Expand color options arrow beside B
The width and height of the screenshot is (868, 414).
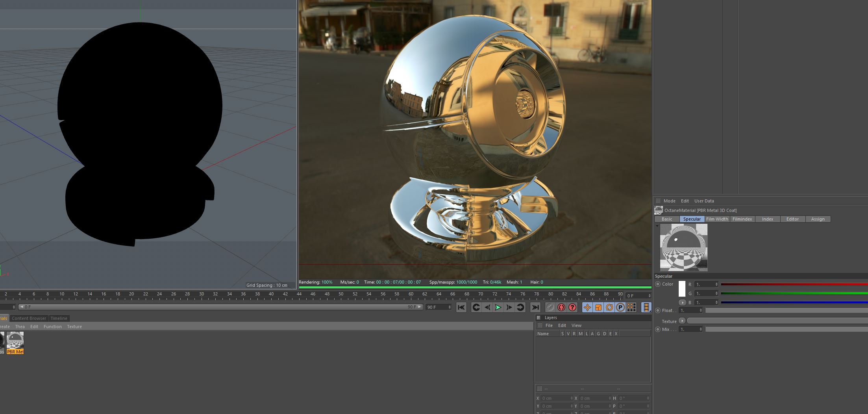pyautogui.click(x=682, y=303)
